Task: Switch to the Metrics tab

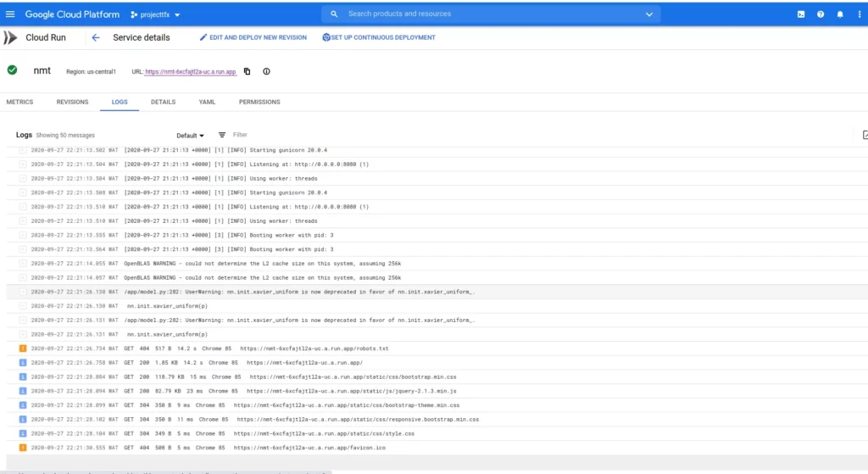Action: click(x=20, y=102)
